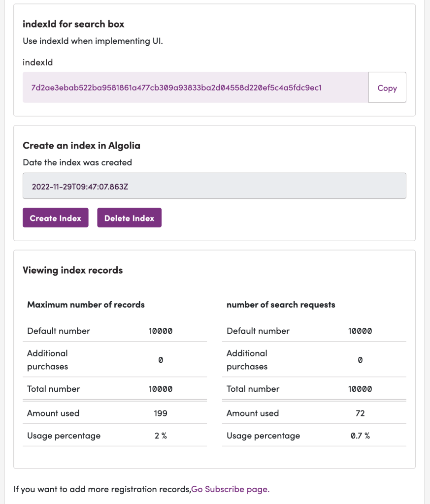This screenshot has width=430, height=504.
Task: Click records Usage percentage 2 % value
Action: click(x=161, y=436)
